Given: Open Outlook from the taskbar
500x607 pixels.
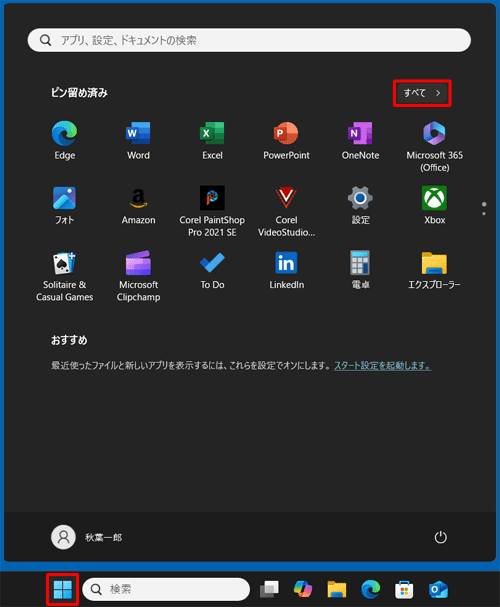Looking at the screenshot, I should pos(438,589).
